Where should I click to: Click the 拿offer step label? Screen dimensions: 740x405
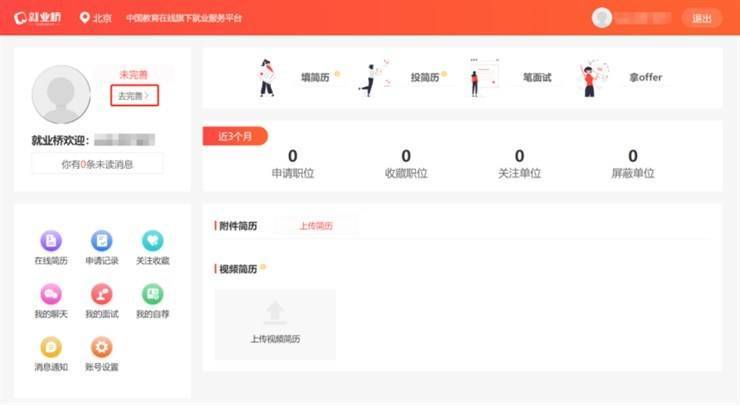[646, 77]
